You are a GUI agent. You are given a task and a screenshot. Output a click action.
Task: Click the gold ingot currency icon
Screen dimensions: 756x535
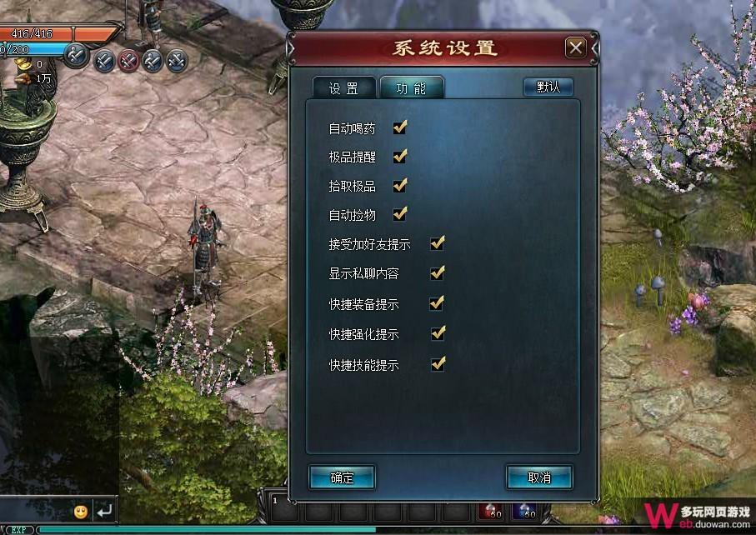point(23,63)
